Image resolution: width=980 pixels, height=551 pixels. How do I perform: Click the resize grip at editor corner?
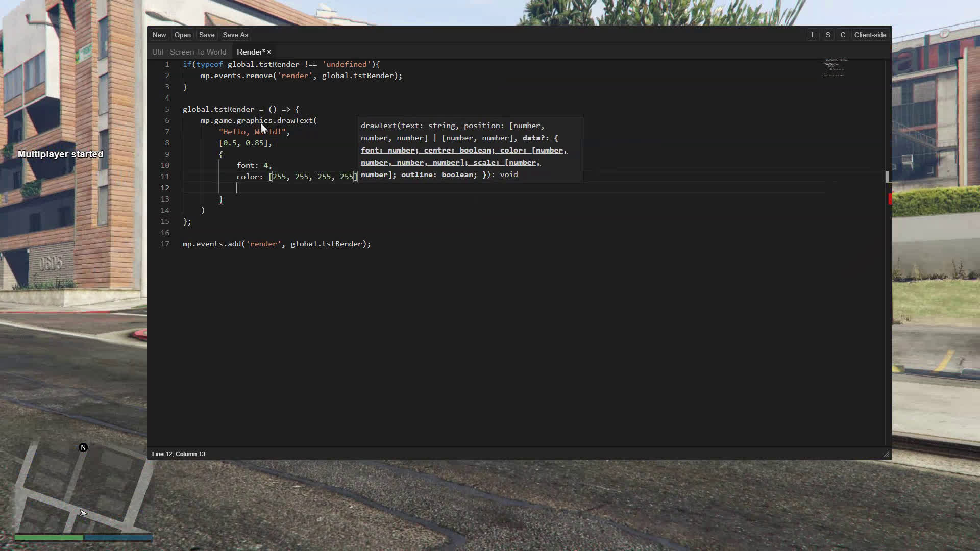tap(886, 454)
